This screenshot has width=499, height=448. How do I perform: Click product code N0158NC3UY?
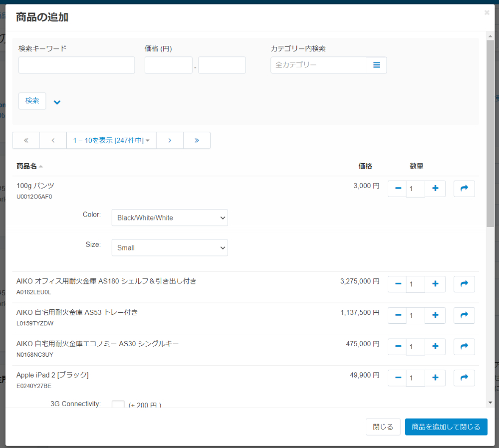click(35, 354)
